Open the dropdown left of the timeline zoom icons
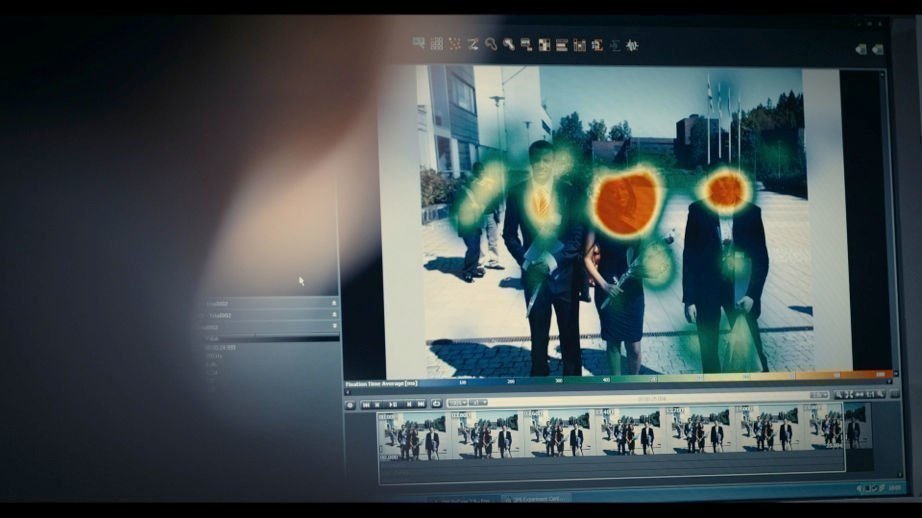This screenshot has width=922, height=518. click(x=819, y=395)
